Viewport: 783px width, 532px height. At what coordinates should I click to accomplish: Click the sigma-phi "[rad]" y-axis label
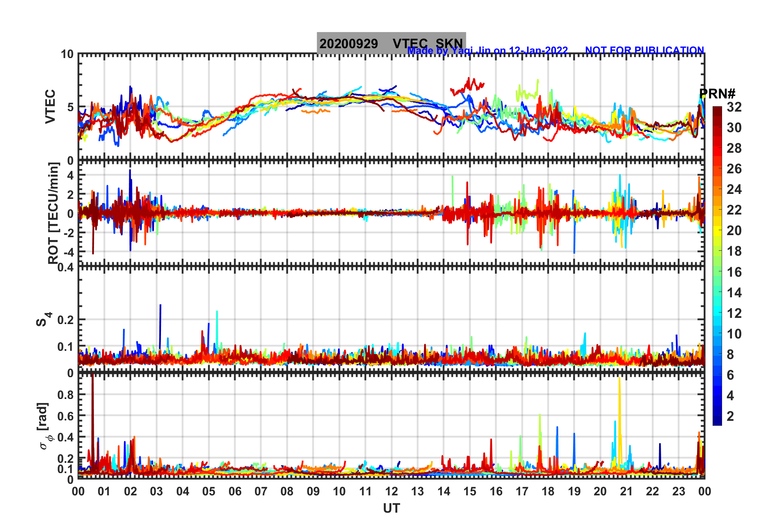(44, 426)
